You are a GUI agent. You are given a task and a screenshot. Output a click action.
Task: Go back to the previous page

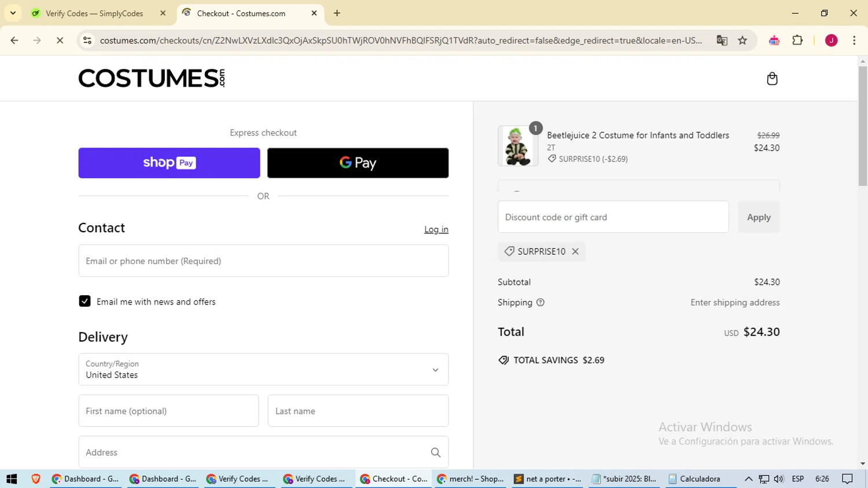14,41
